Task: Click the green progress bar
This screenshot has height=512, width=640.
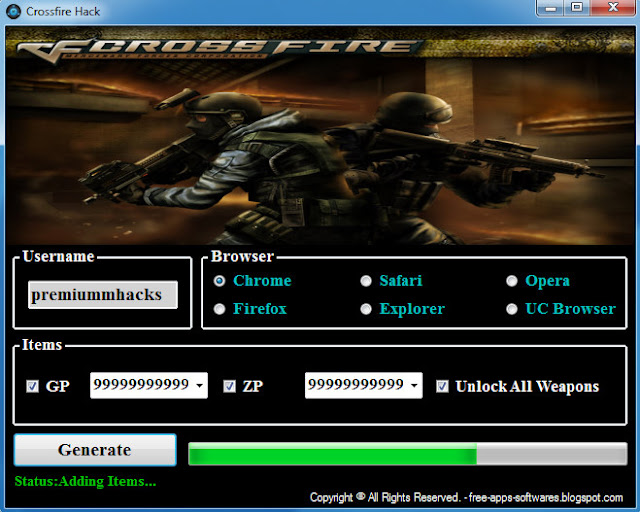Action: (x=407, y=454)
